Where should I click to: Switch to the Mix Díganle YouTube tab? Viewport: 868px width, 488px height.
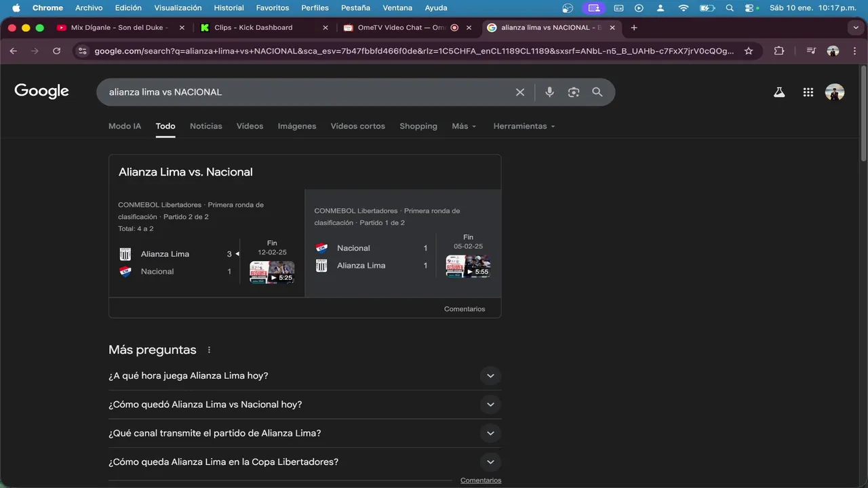point(119,28)
